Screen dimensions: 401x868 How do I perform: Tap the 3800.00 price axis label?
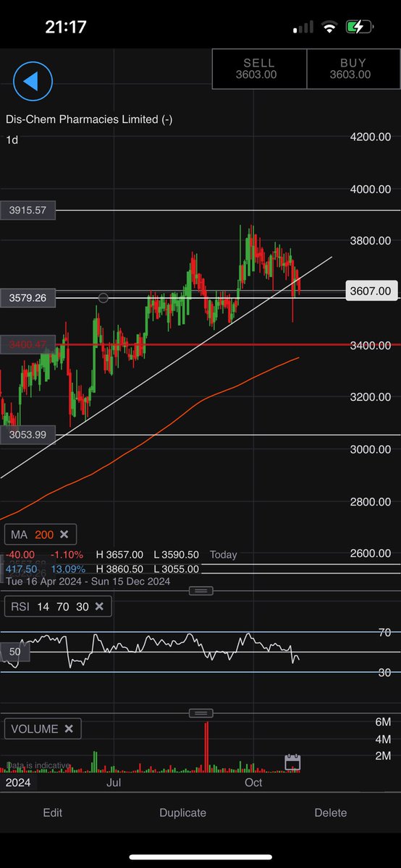click(x=370, y=241)
